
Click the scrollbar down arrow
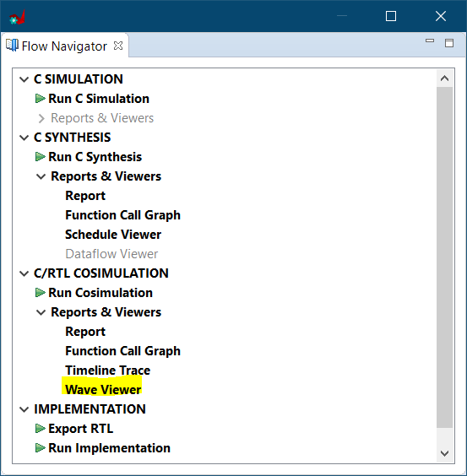(444, 453)
